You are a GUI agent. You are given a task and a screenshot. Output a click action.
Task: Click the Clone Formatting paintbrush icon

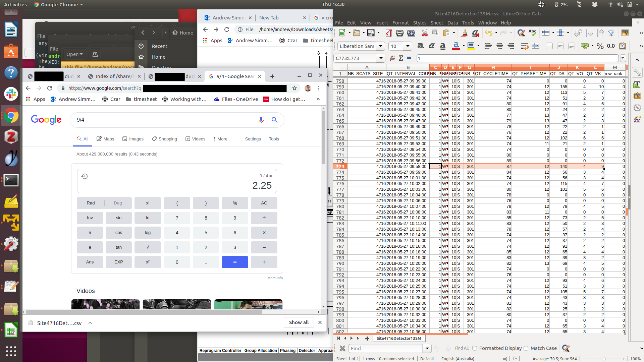(x=465, y=33)
